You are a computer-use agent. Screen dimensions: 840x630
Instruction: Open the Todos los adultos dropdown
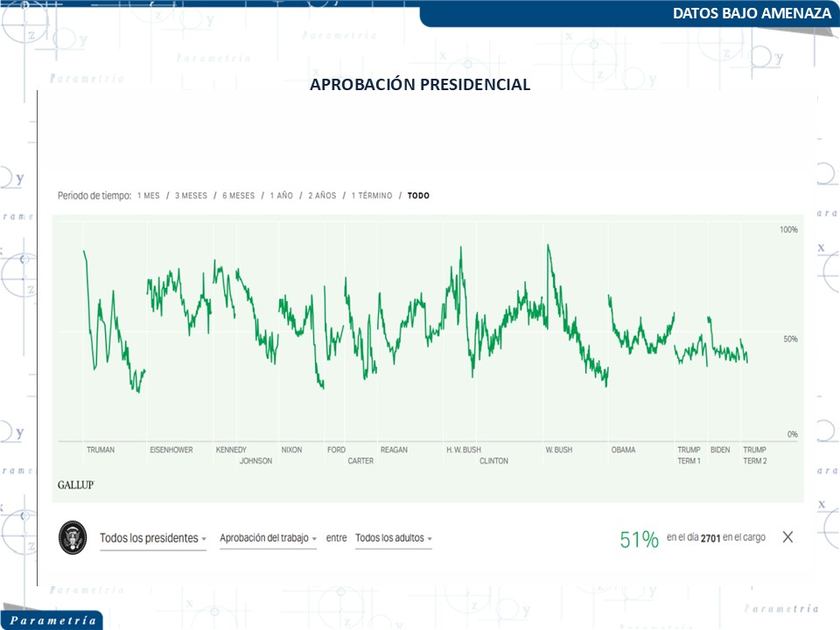pos(393,539)
